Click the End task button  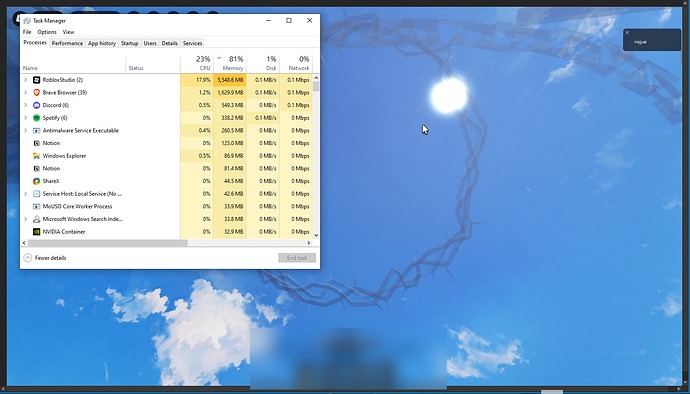click(297, 258)
